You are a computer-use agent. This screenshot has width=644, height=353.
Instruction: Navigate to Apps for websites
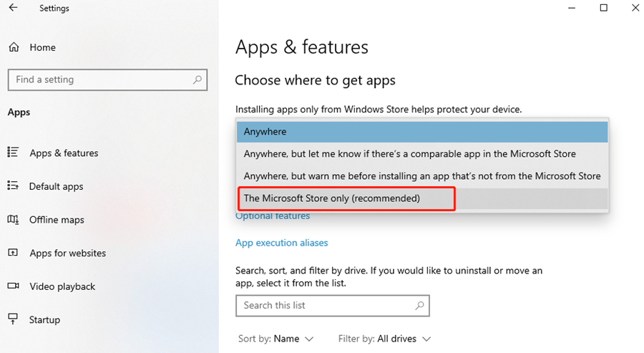[68, 253]
